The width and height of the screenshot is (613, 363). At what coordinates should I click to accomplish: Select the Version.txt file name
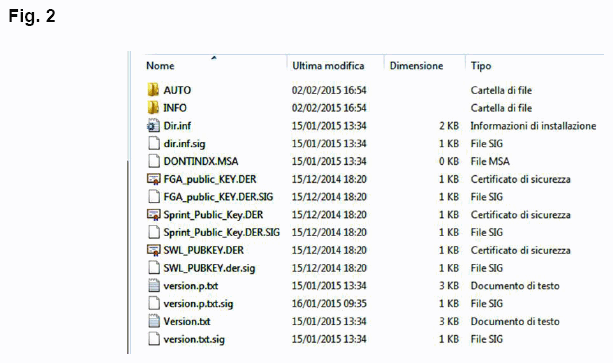[187, 322]
